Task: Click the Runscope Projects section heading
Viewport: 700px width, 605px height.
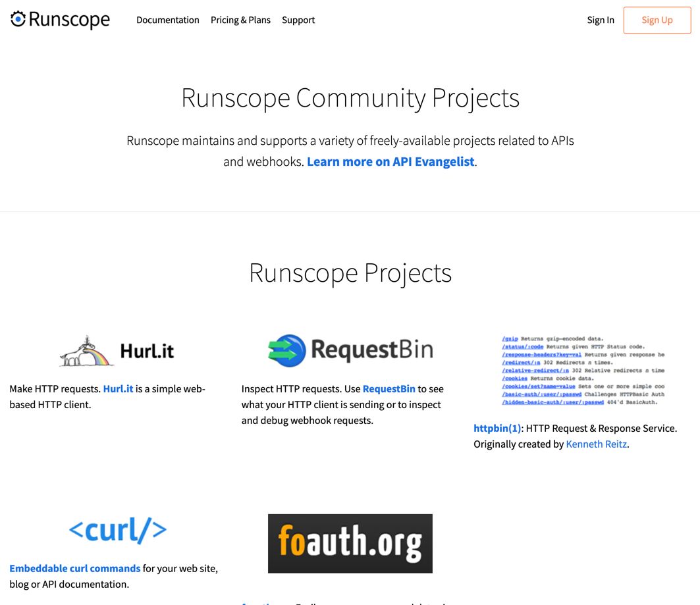Action: point(350,273)
